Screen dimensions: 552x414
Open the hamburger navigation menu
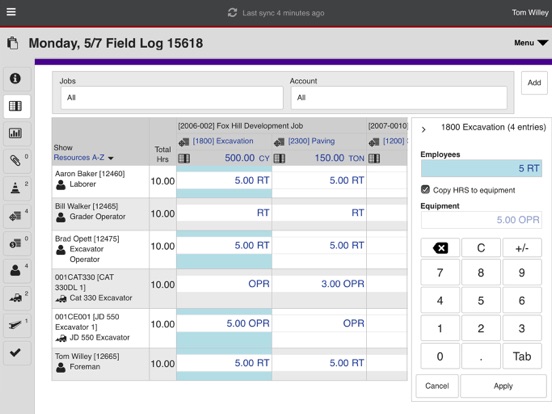click(11, 12)
